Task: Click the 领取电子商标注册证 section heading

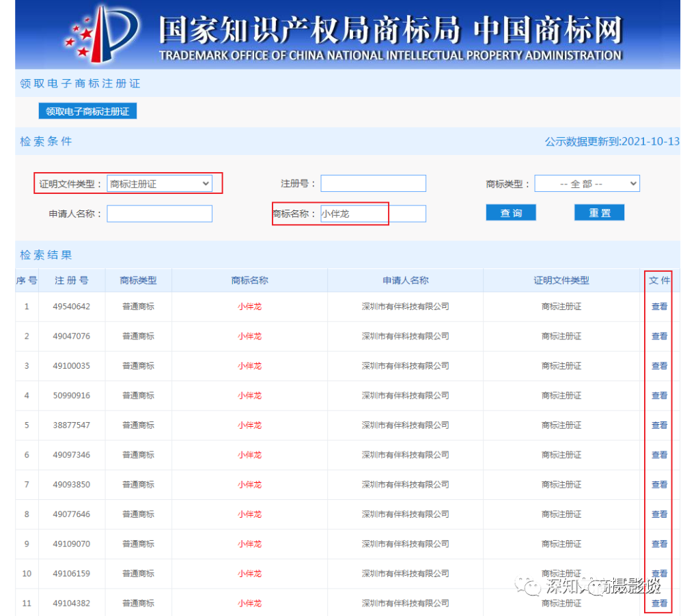Action: (x=80, y=83)
